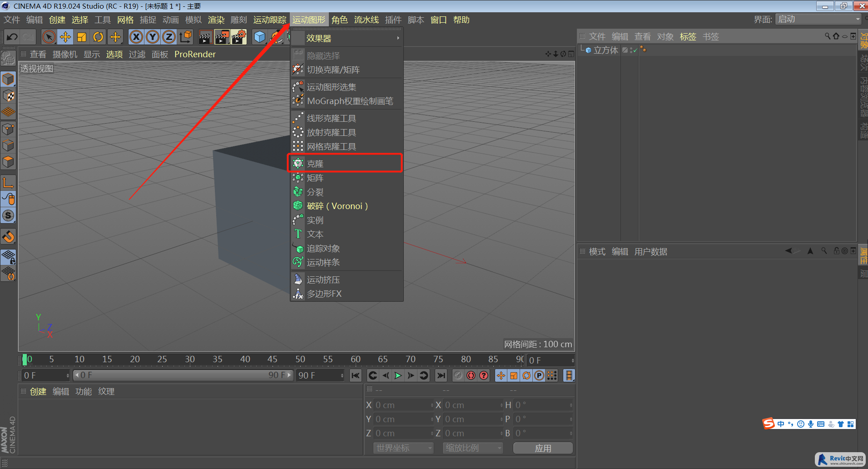868x469 pixels.
Task: Click the timeline frame range slider
Action: coord(183,375)
